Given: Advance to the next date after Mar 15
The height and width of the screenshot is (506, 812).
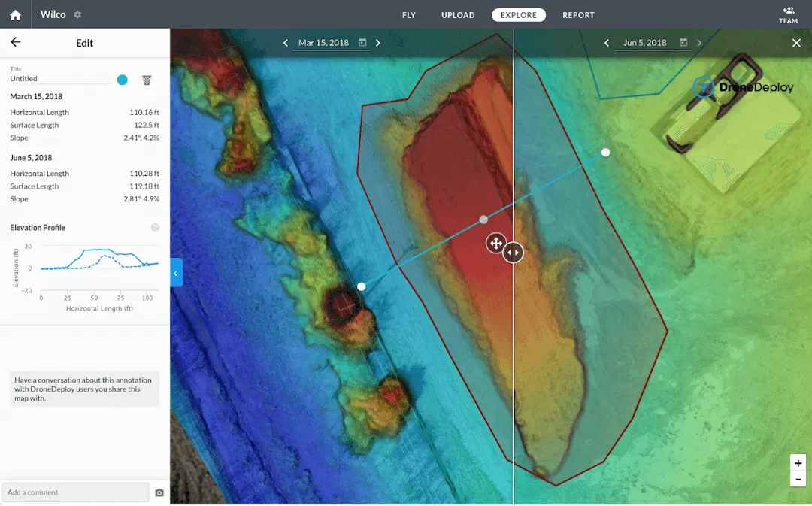Looking at the screenshot, I should (378, 43).
